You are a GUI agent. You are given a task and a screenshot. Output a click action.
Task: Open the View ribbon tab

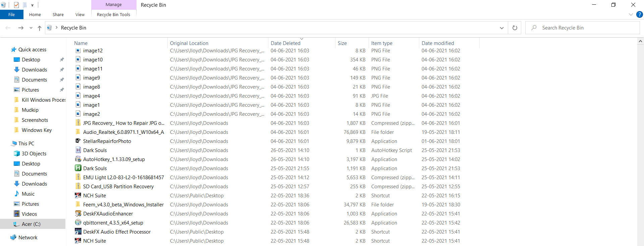coord(80,14)
